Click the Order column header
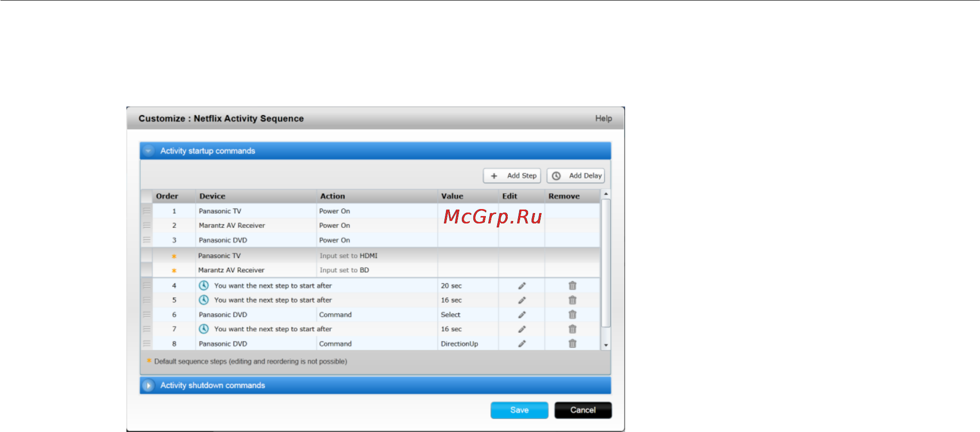 tap(167, 196)
